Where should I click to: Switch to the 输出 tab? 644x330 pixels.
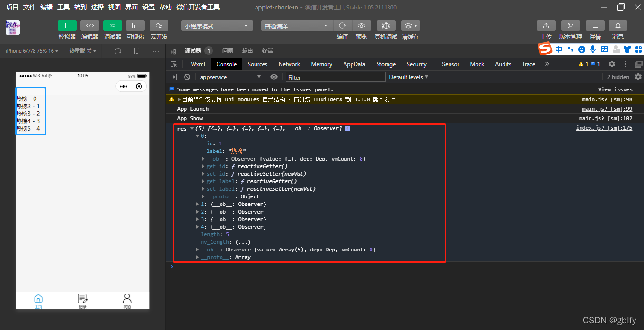pyautogui.click(x=247, y=51)
